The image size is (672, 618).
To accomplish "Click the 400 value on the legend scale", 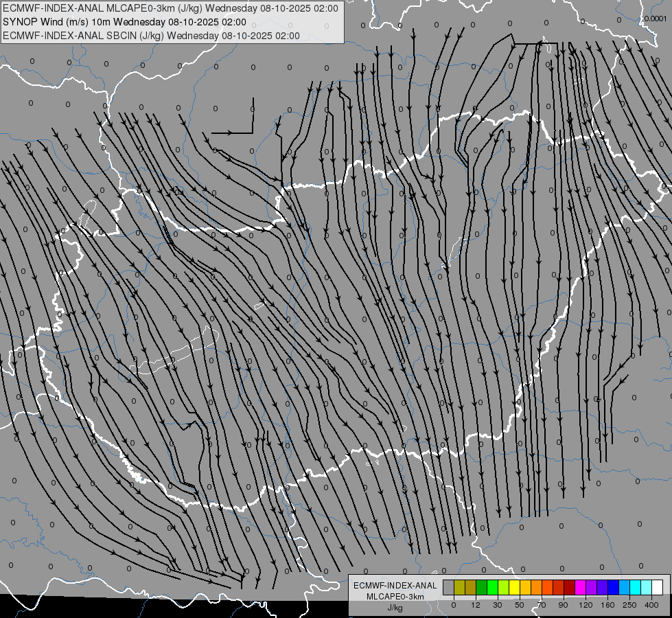I will pos(651,605).
